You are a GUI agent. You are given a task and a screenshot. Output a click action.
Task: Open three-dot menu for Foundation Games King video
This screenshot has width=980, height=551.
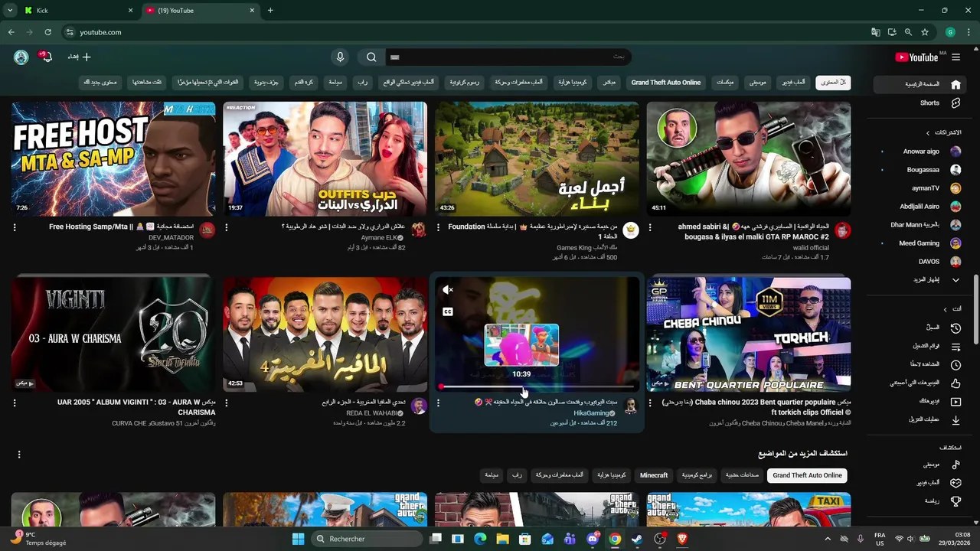click(438, 227)
